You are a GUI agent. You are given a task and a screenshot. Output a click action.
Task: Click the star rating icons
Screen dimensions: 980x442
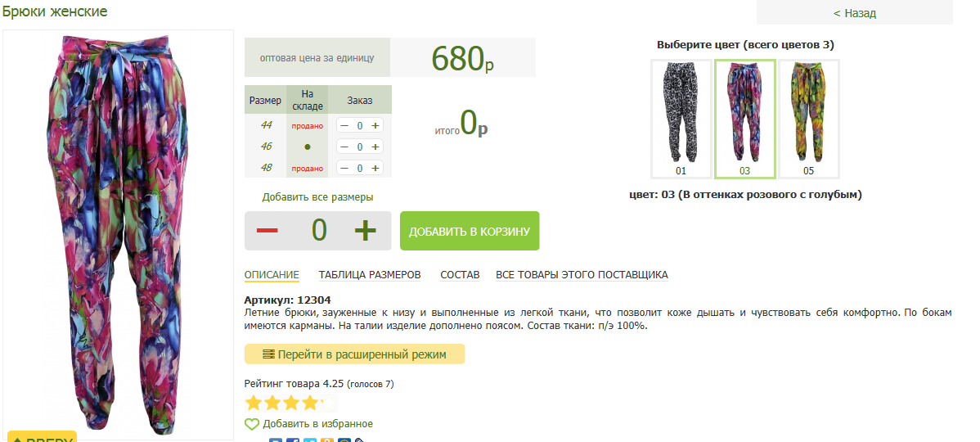click(x=290, y=403)
